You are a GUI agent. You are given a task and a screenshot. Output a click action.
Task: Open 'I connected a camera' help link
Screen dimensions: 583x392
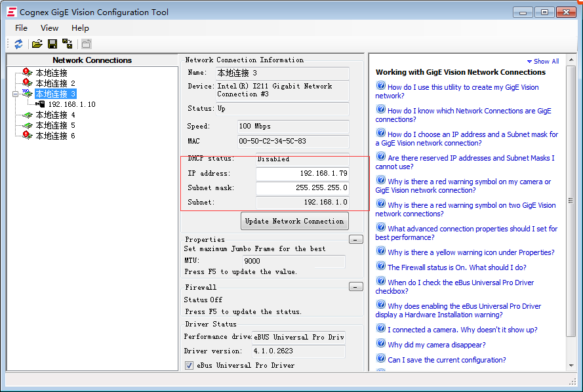(x=462, y=330)
